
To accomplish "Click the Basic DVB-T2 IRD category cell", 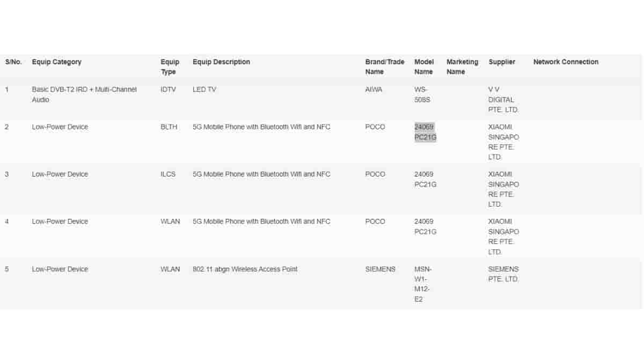I will 84,94.
